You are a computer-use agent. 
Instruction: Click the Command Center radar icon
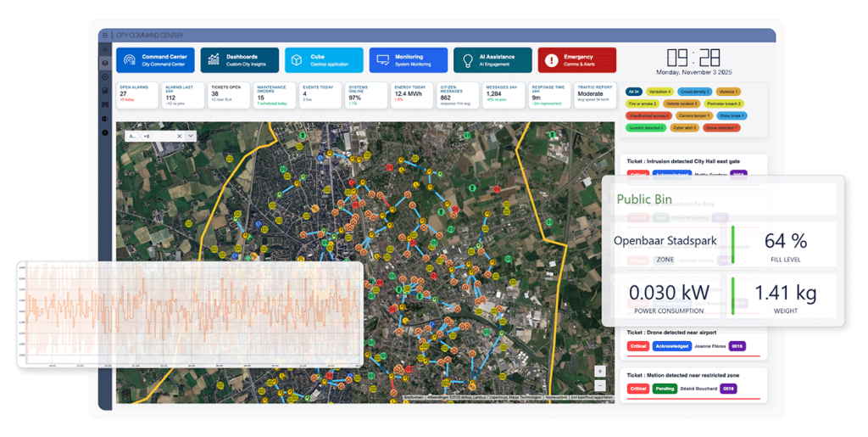click(x=129, y=60)
